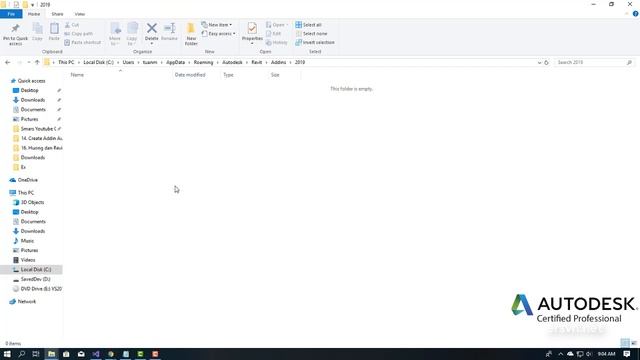The image size is (640, 360).
Task: Open Music in navigation pane
Action: (x=27, y=241)
